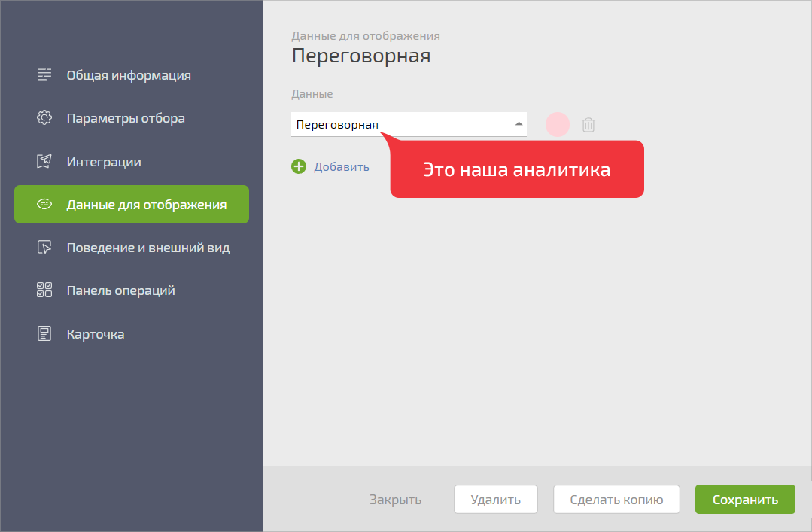Image resolution: width=812 pixels, height=532 pixels.
Task: Click the Добавить link to add data
Action: [341, 167]
